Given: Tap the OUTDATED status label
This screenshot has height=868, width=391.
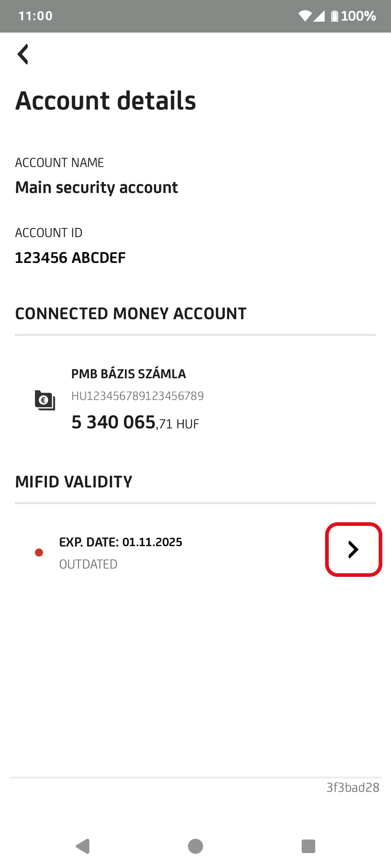Looking at the screenshot, I should coord(88,564).
